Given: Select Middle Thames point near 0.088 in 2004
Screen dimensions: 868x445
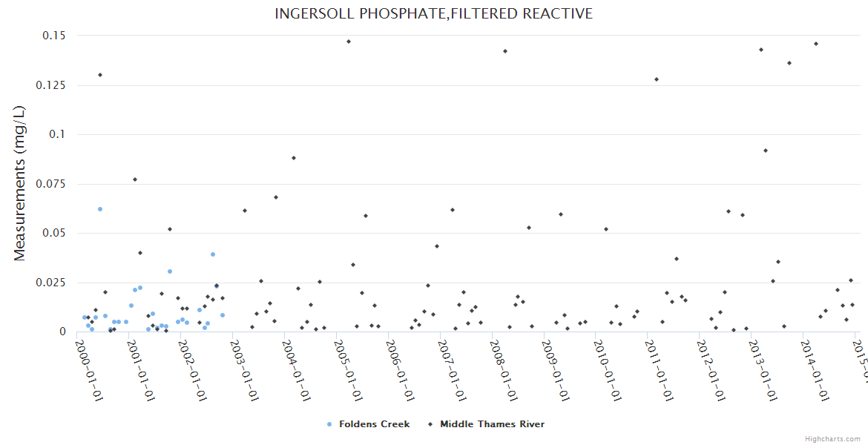Looking at the screenshot, I should [x=294, y=158].
